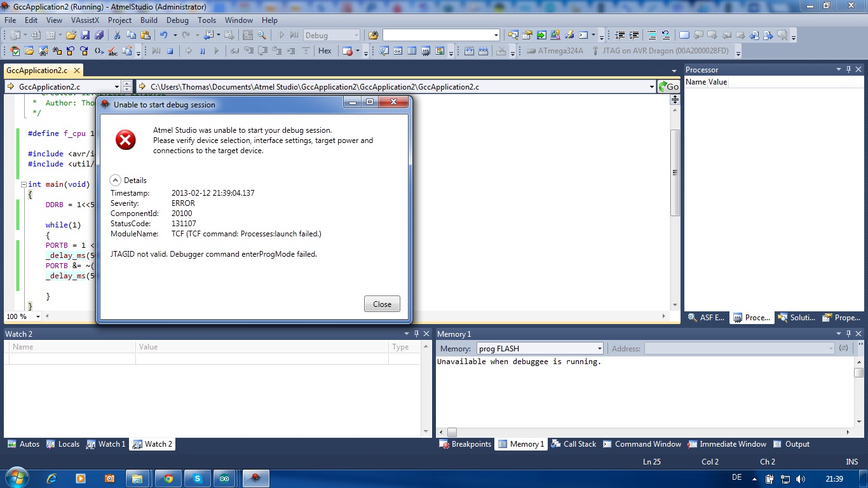Open the VAssistX menu
The image size is (868, 488).
[85, 20]
